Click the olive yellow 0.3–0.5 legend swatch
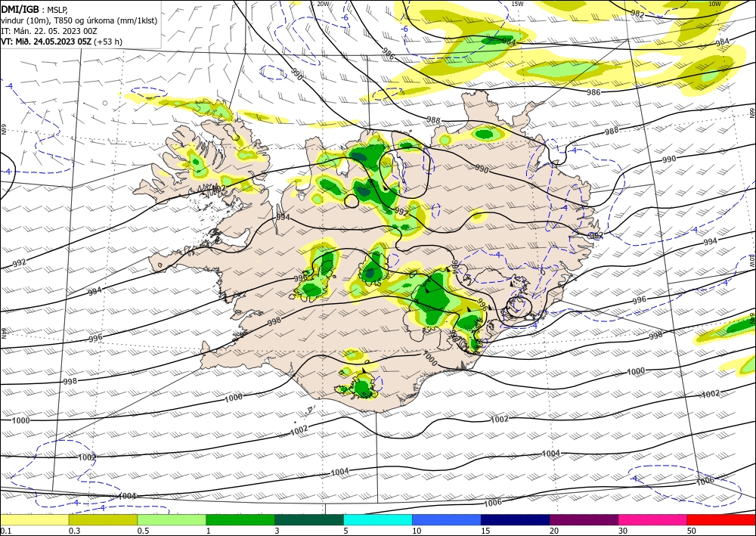The image size is (756, 536). [x=103, y=519]
